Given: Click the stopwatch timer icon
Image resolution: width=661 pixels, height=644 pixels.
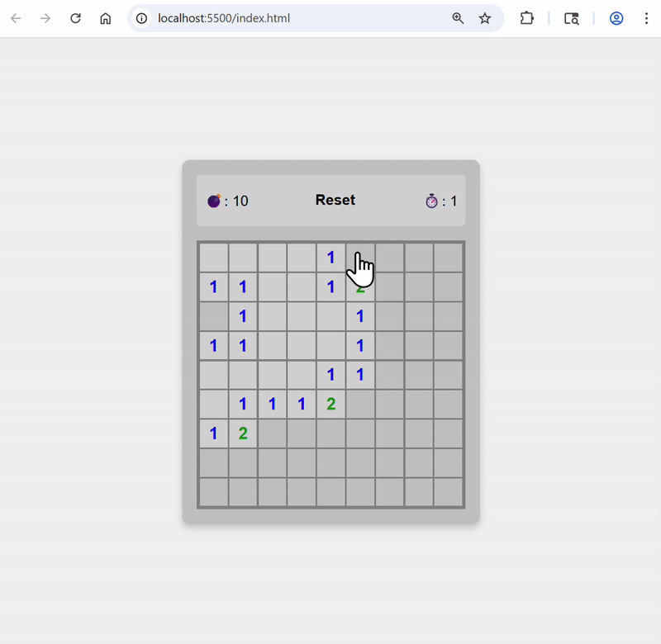Looking at the screenshot, I should point(432,200).
